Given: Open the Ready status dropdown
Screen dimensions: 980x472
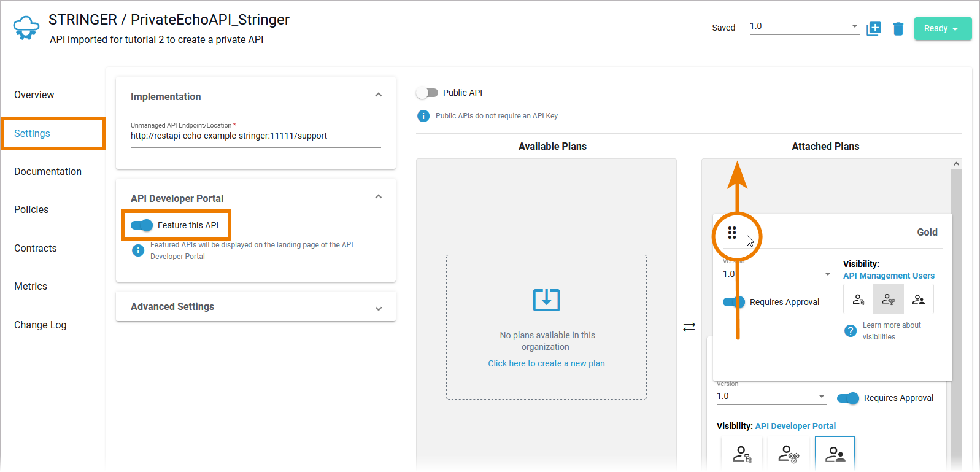Looking at the screenshot, I should tap(943, 29).
